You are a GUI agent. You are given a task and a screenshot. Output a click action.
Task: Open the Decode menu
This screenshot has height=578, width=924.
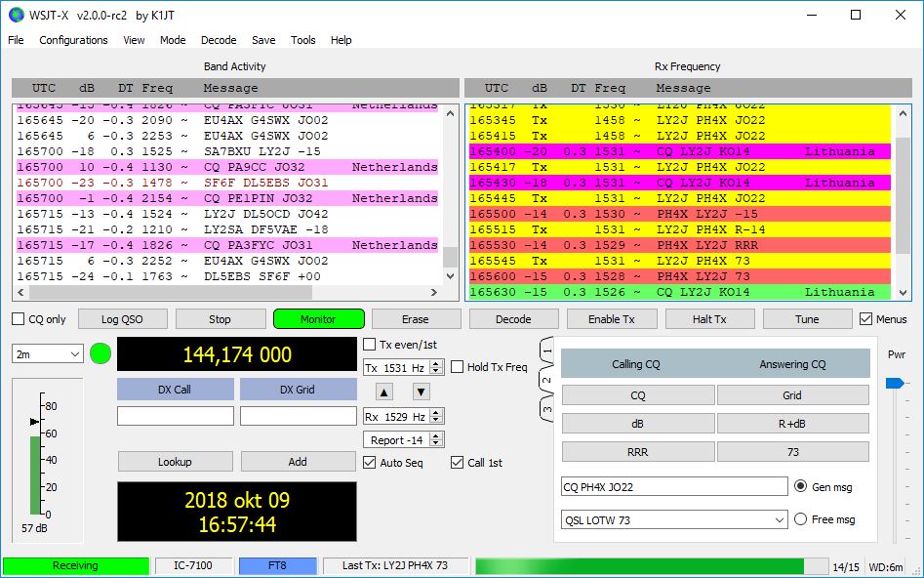[219, 40]
